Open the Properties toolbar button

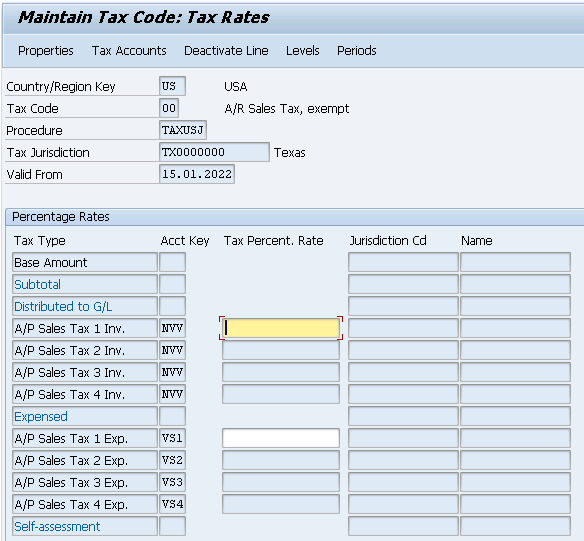[x=46, y=51]
